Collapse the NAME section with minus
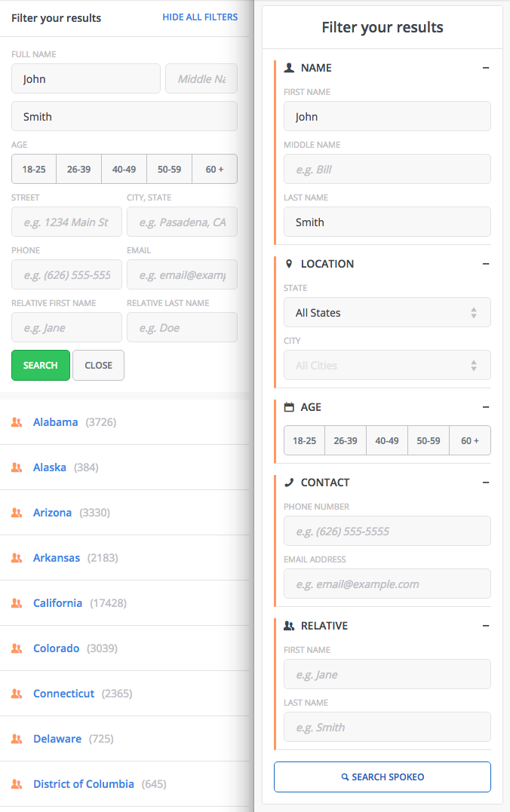Image resolution: width=510 pixels, height=812 pixels. coord(486,68)
